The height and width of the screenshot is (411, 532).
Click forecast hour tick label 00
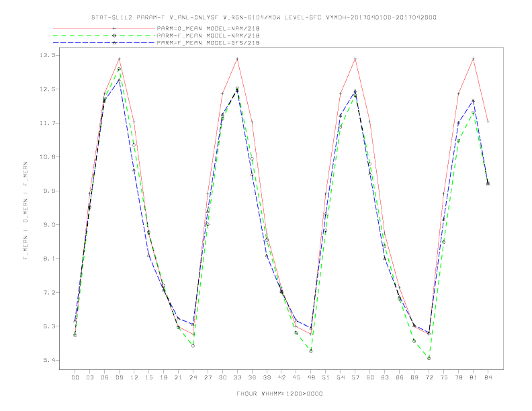75,377
